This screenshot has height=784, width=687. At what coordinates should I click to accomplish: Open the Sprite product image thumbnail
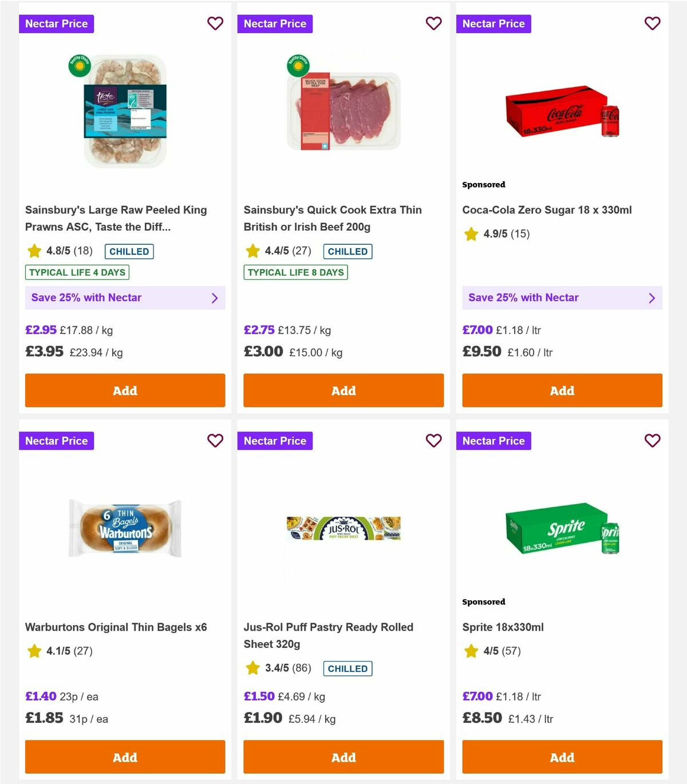pyautogui.click(x=562, y=529)
